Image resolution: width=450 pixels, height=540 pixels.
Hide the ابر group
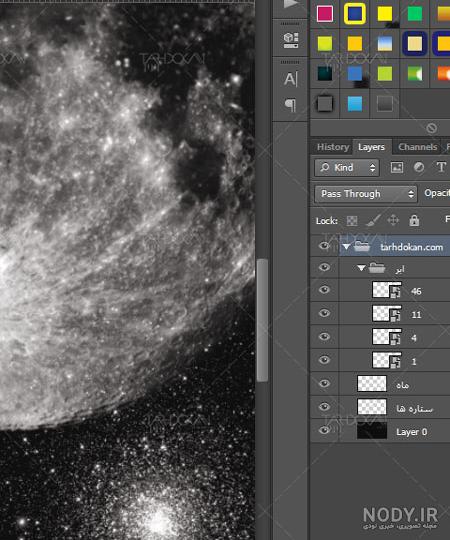pyautogui.click(x=324, y=268)
